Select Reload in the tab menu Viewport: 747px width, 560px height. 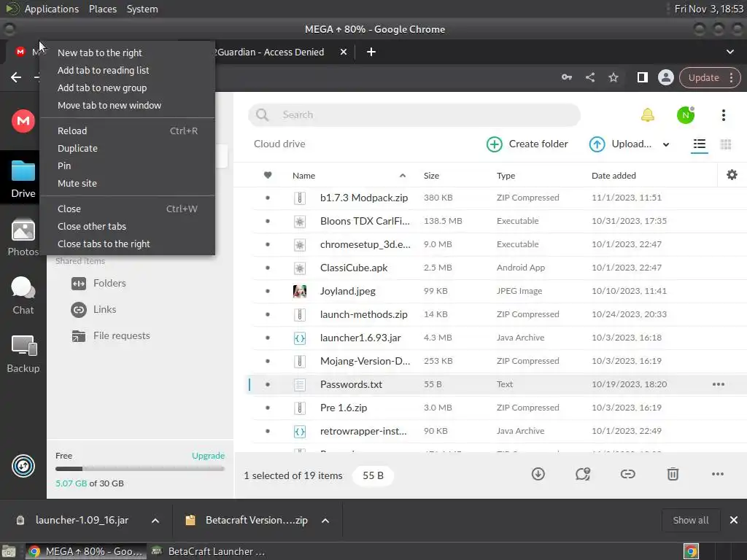pos(127,131)
